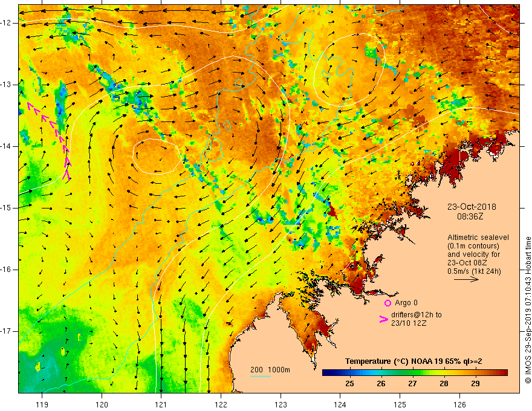Click the '23-Oct 08Z' caption line
The height and width of the screenshot is (411, 532).
pyautogui.click(x=467, y=263)
